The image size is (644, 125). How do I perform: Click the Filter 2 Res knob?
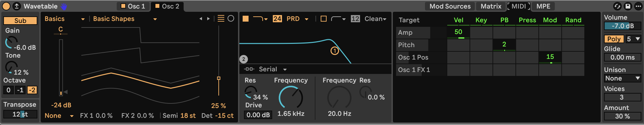pyautogui.click(x=365, y=92)
